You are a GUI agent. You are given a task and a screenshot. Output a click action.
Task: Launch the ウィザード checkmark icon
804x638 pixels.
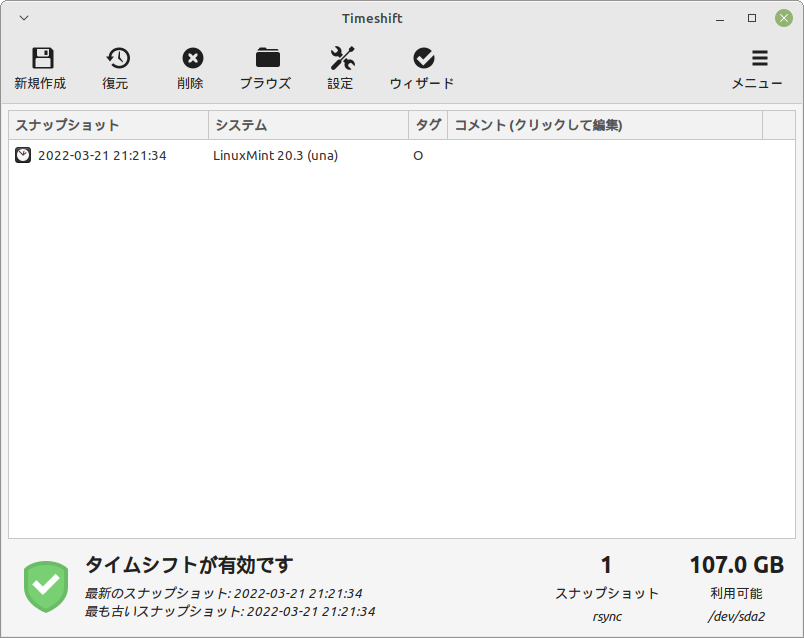pos(424,58)
